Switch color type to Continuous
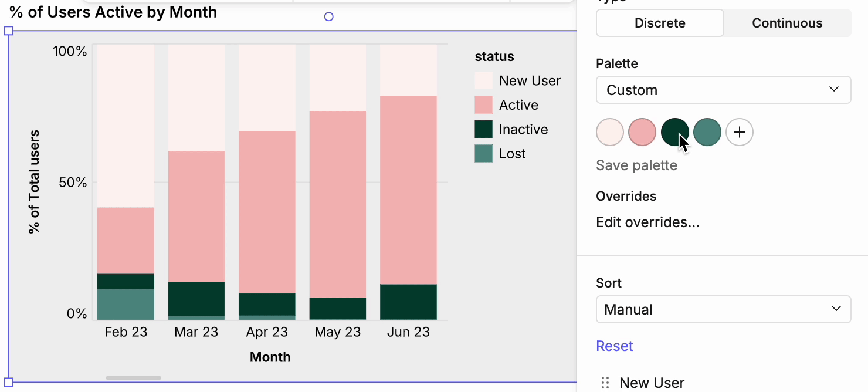The width and height of the screenshot is (868, 392). tap(787, 23)
